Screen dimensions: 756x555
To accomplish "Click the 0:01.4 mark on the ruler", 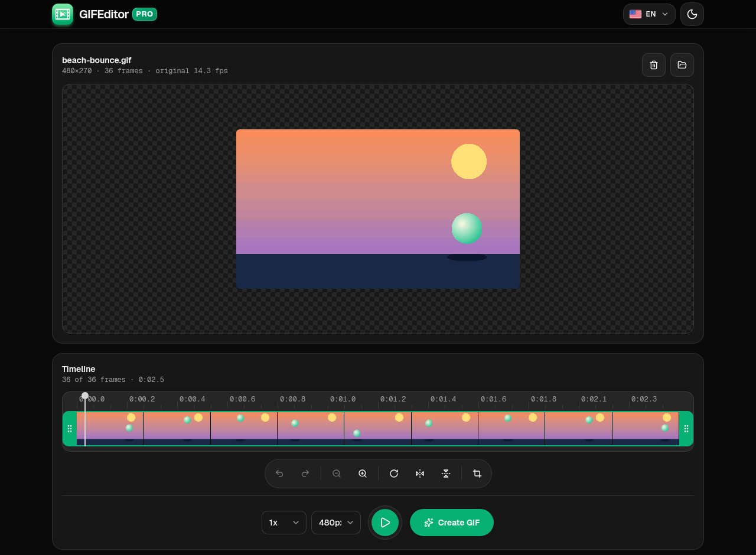I will (x=444, y=399).
